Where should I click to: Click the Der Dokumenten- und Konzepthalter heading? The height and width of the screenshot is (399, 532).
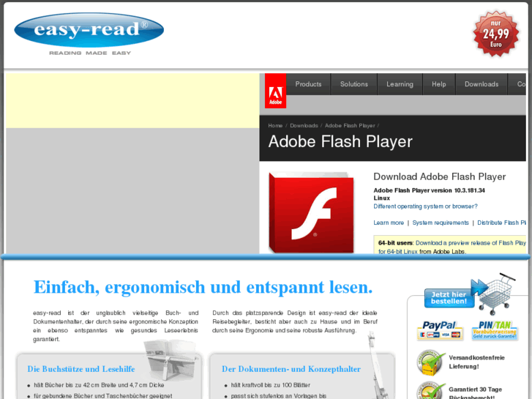291,369
